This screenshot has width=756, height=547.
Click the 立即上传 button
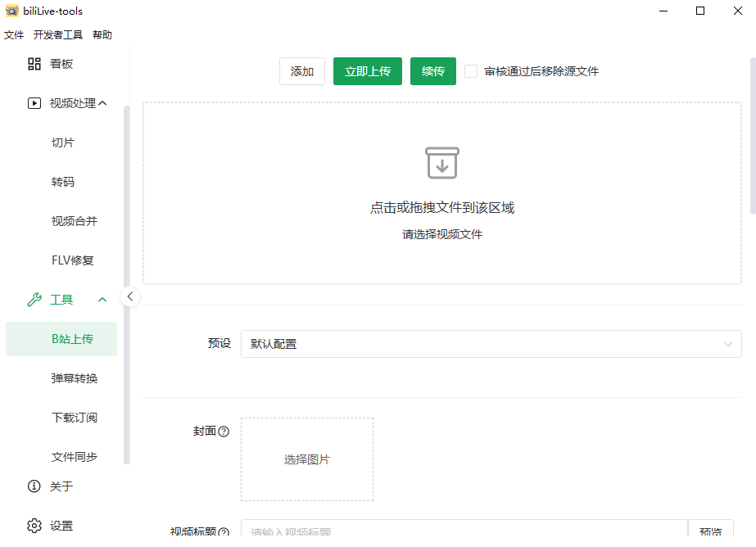pos(368,71)
